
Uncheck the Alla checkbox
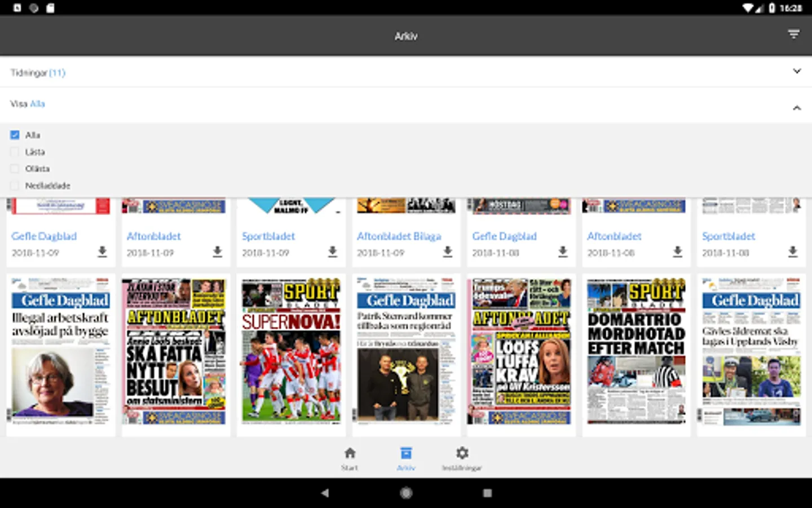coord(15,135)
